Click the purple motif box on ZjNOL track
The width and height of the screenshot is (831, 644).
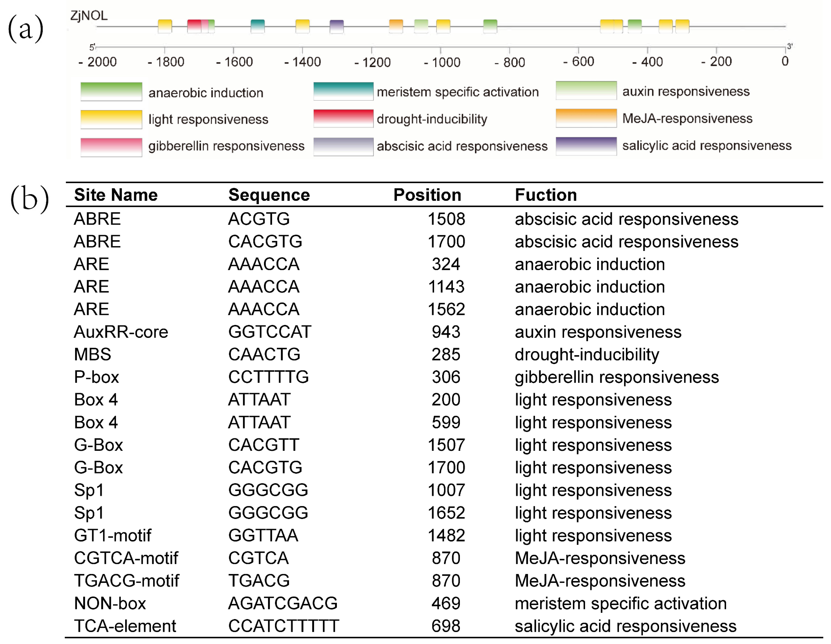(x=337, y=27)
